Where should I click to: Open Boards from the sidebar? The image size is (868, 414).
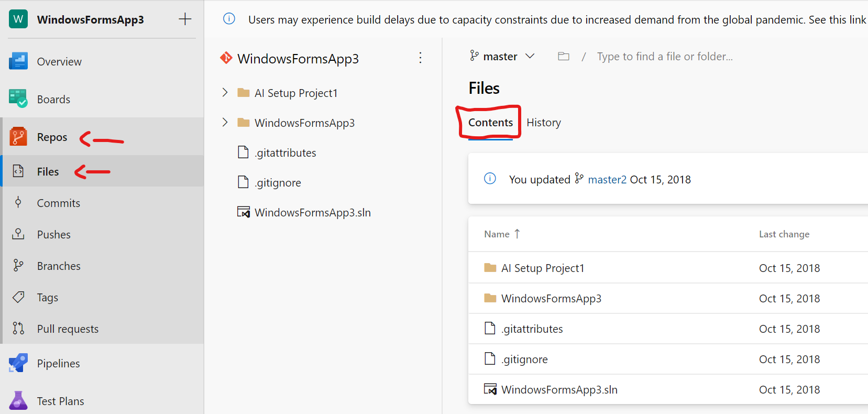click(53, 99)
